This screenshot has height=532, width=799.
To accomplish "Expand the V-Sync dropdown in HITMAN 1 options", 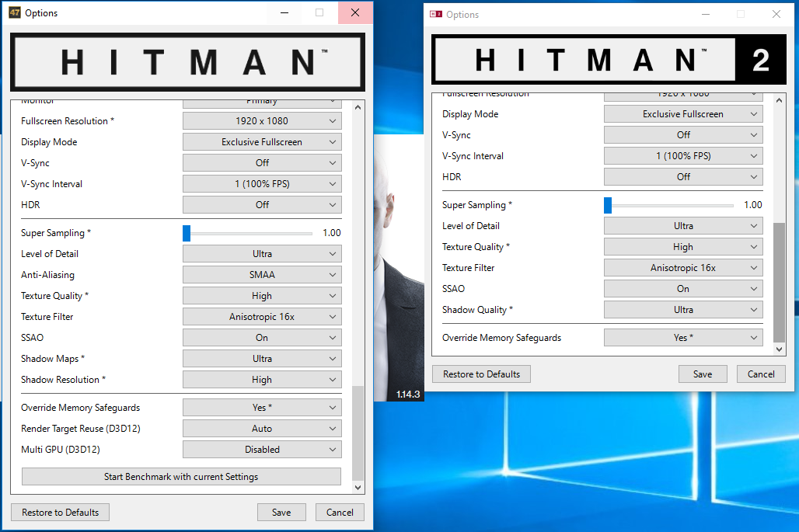I will [x=262, y=162].
